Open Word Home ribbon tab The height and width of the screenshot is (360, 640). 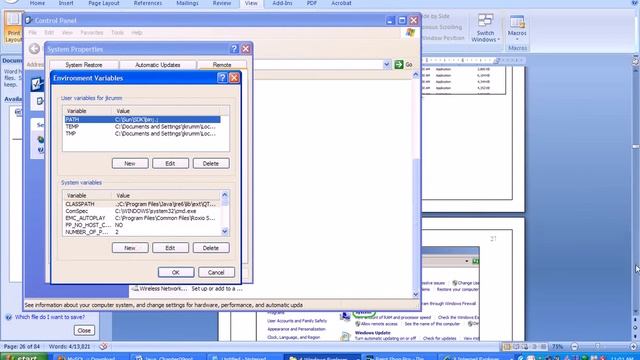(x=37, y=3)
